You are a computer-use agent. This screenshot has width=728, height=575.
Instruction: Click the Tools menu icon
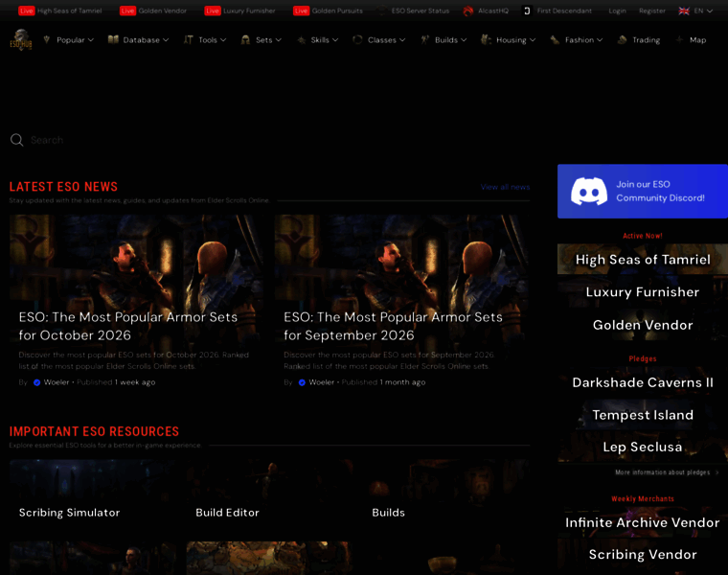(188, 40)
